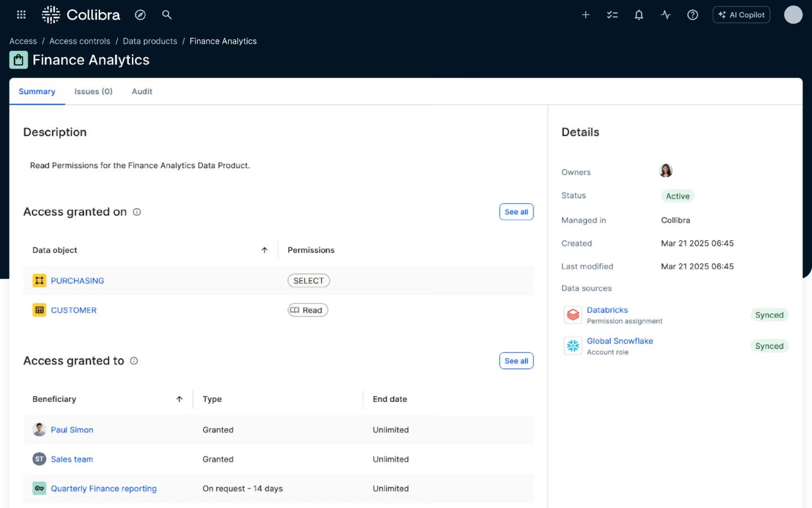812x508 pixels.
Task: Open the tasks checklist icon
Action: [x=612, y=15]
